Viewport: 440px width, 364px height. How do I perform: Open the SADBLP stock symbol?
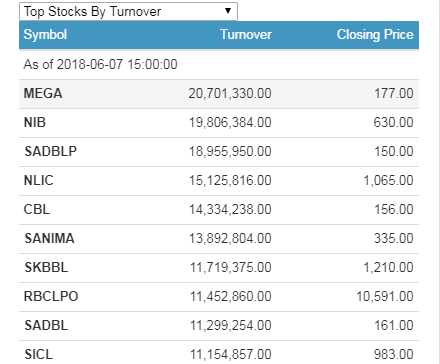click(x=50, y=151)
